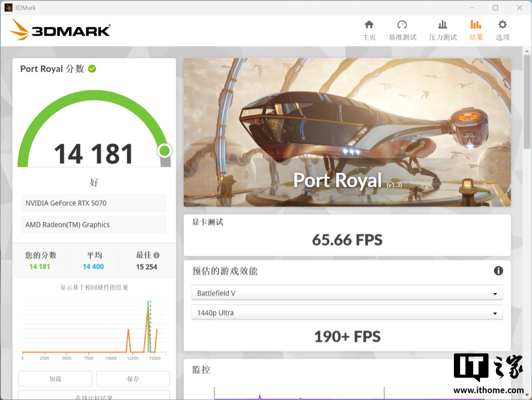Click the Port Royal spaceship banner image

[347, 132]
